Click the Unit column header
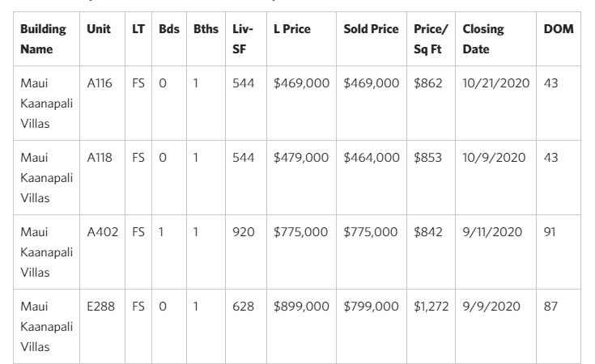The width and height of the screenshot is (595, 364). pyautogui.click(x=99, y=29)
